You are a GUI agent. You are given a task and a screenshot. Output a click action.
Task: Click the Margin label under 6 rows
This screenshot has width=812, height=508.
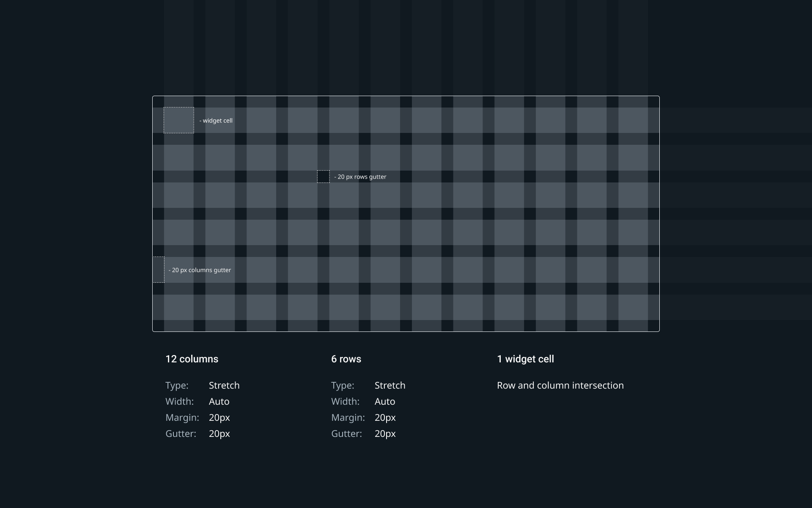(x=348, y=417)
